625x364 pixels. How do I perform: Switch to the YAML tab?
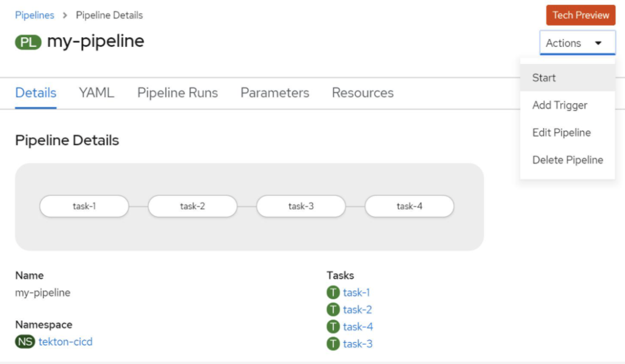point(96,93)
